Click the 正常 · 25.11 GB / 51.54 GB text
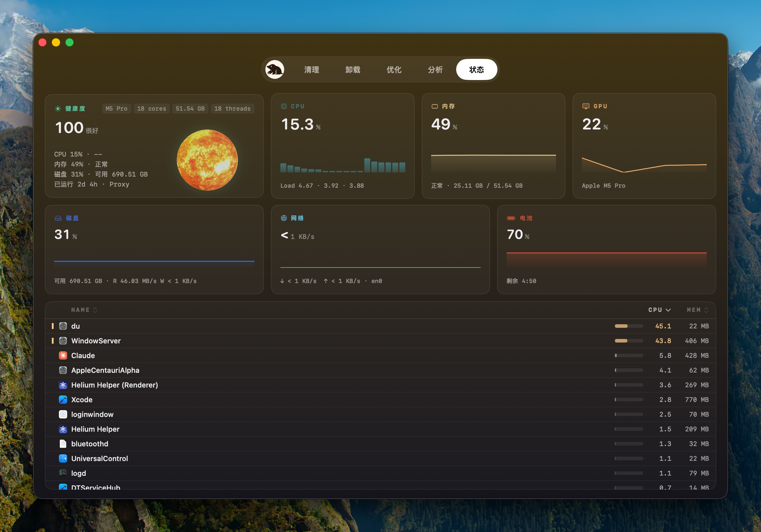This screenshot has height=532, width=761. 477,186
